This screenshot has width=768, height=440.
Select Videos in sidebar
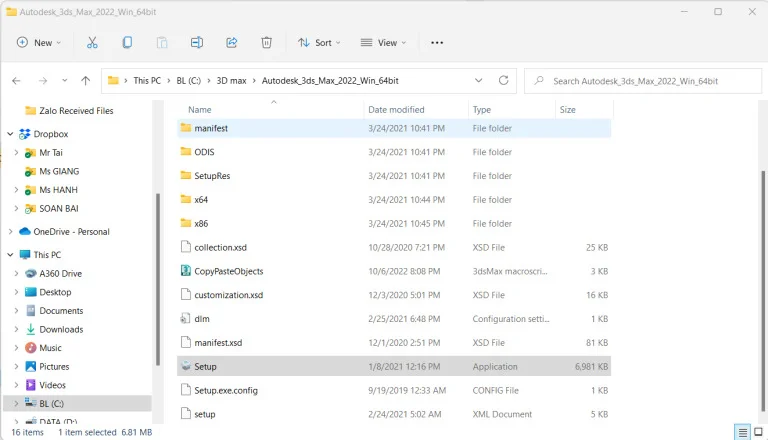pyautogui.click(x=52, y=385)
